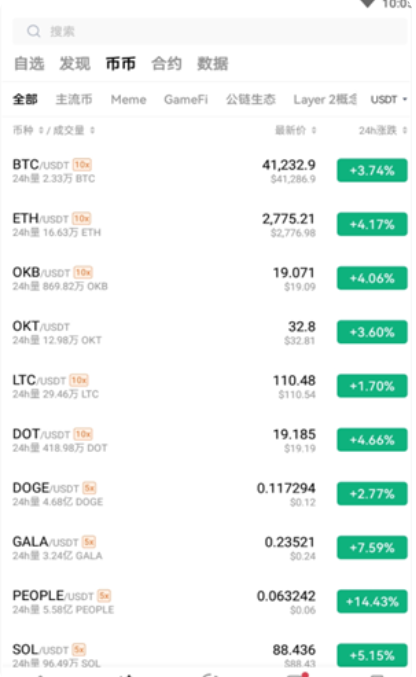
Task: Open the USDT quote currency dropdown
Action: coord(389,100)
